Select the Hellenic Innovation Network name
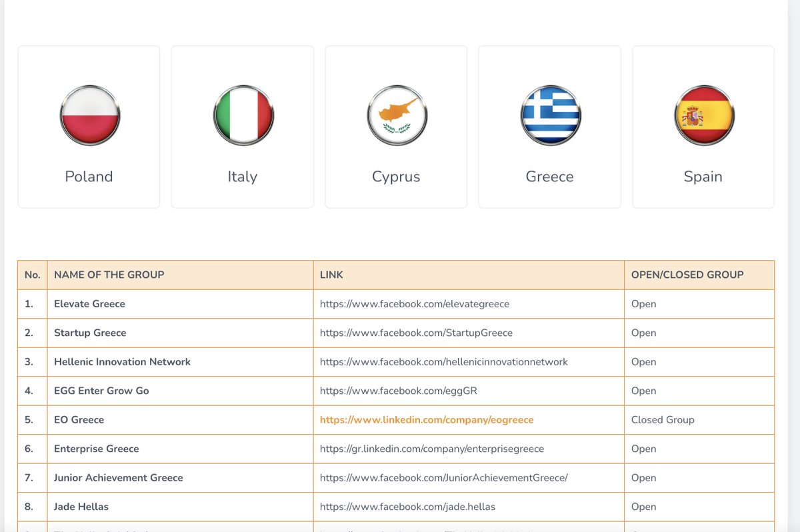The height and width of the screenshot is (532, 800). pyautogui.click(x=122, y=362)
